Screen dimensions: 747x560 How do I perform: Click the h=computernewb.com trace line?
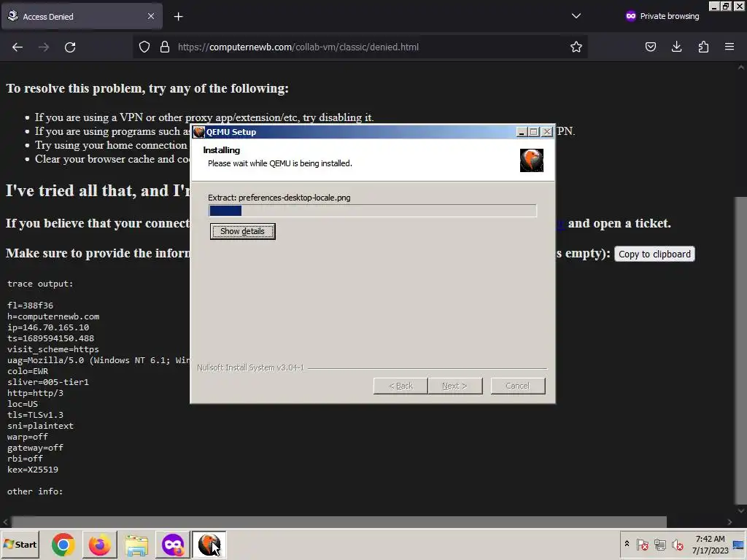(x=53, y=316)
